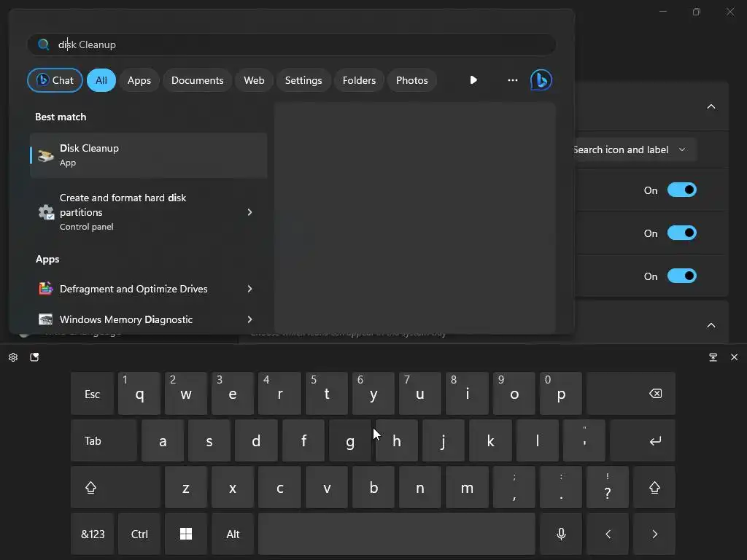This screenshot has width=747, height=560.
Task: Tap the q key
Action: click(139, 394)
